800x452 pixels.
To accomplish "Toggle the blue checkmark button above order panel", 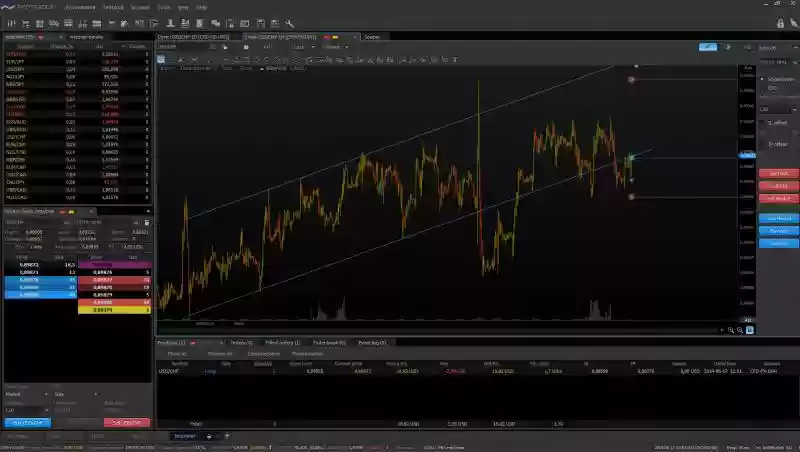I will tap(708, 47).
